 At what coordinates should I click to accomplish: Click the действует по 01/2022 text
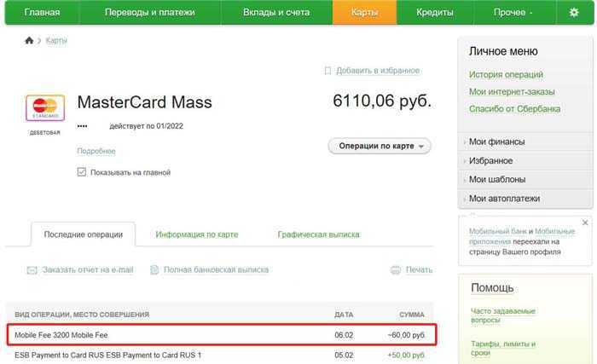pos(146,126)
